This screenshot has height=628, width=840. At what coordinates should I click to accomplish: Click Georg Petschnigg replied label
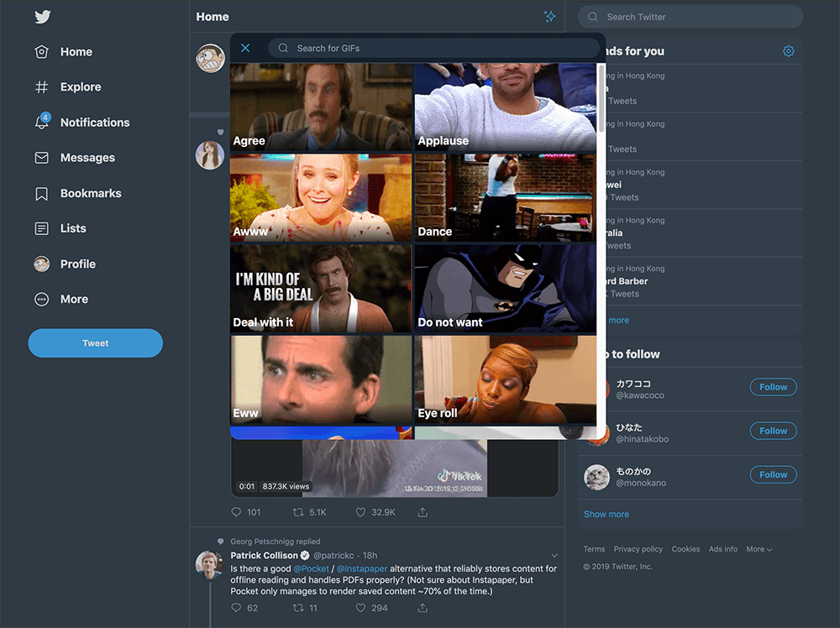[276, 542]
